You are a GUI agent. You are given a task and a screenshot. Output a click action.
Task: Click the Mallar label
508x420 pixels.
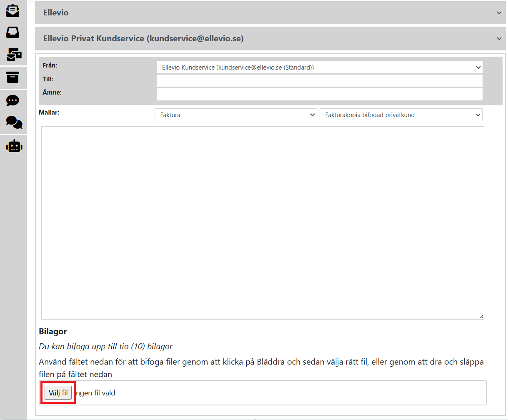[x=49, y=112]
